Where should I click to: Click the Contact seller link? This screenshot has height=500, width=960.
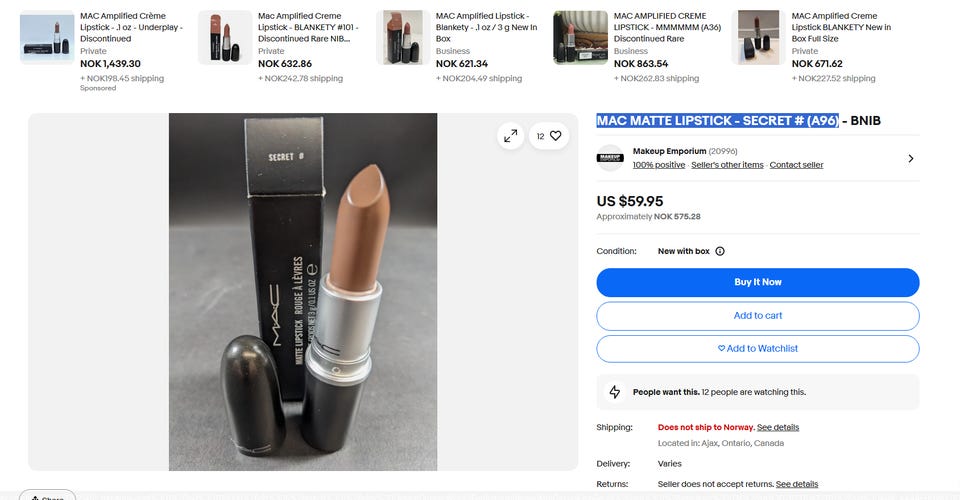click(x=796, y=165)
